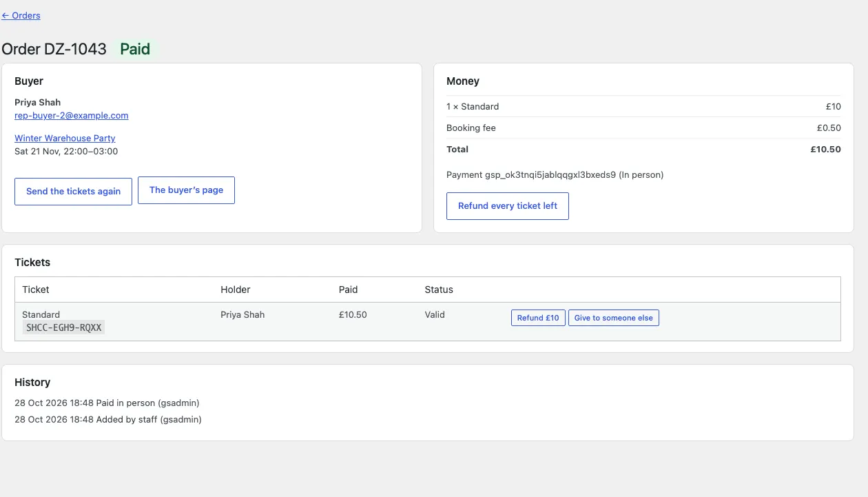Open the Winter Warehouse Party event link
868x497 pixels.
65,138
